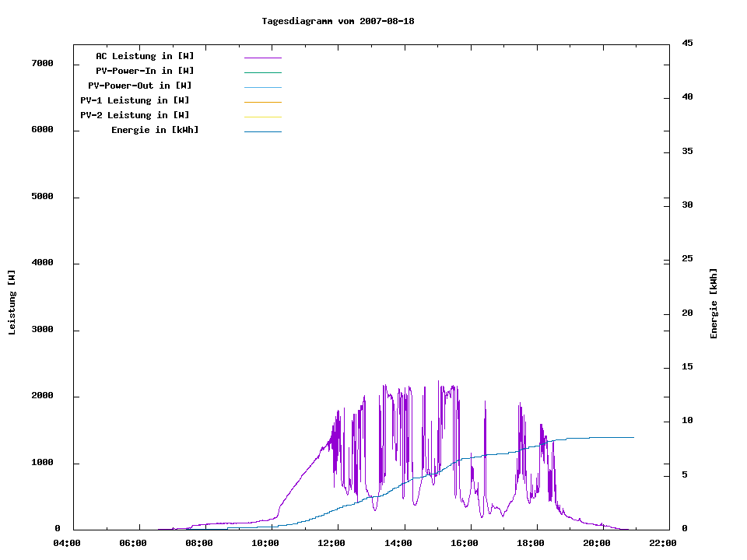747x560 pixels.
Task: Click the yellow PV-2 Leistung legend line
Action: 262,117
